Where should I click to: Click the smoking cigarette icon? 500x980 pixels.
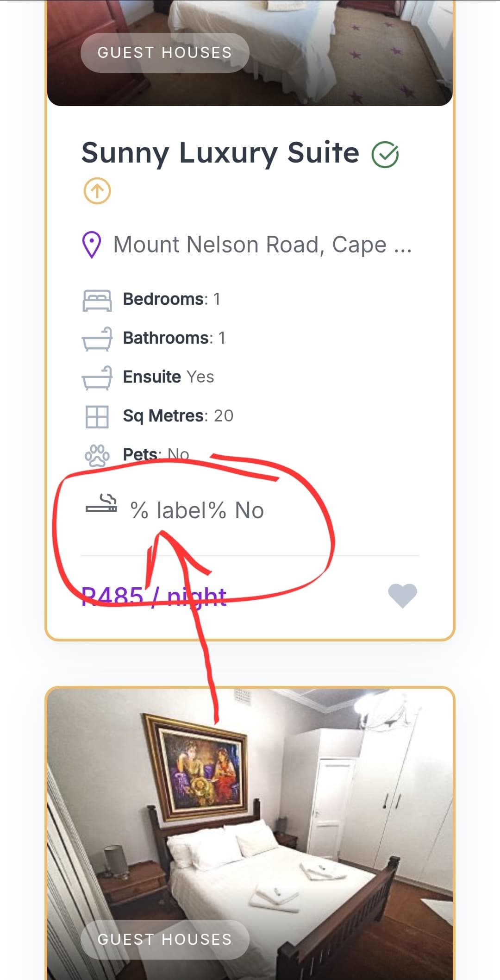pos(101,503)
